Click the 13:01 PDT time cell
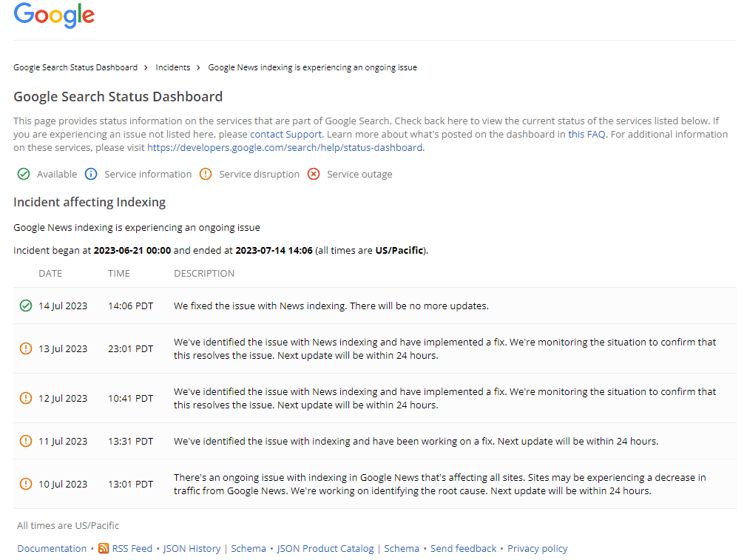The height and width of the screenshot is (560, 747). pyautogui.click(x=130, y=485)
